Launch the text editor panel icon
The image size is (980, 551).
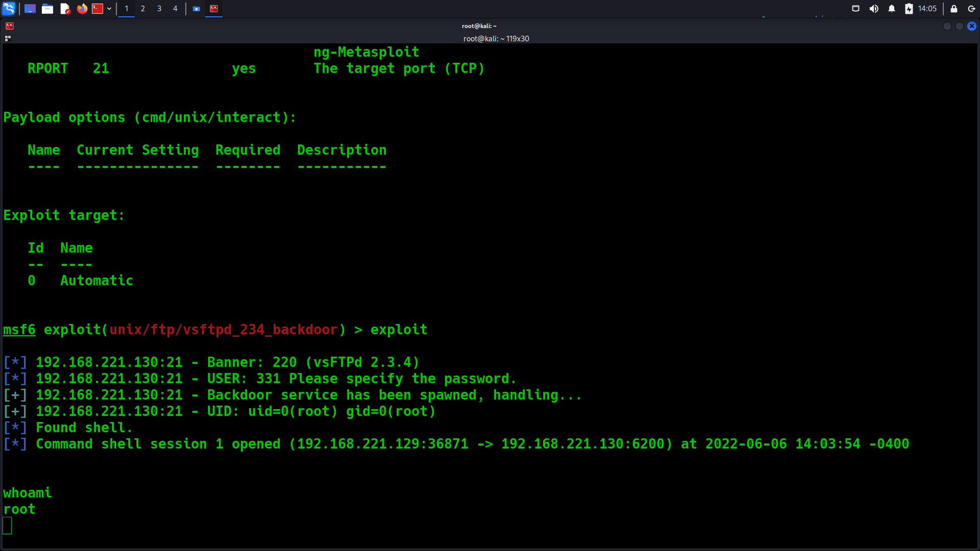tap(65, 9)
